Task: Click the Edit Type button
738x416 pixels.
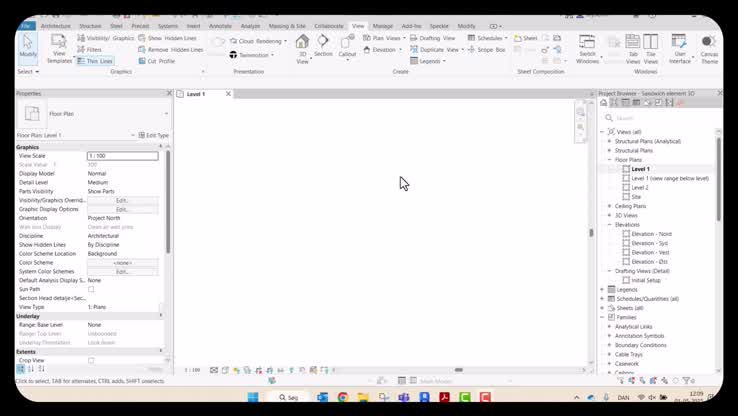Action: (x=153, y=135)
